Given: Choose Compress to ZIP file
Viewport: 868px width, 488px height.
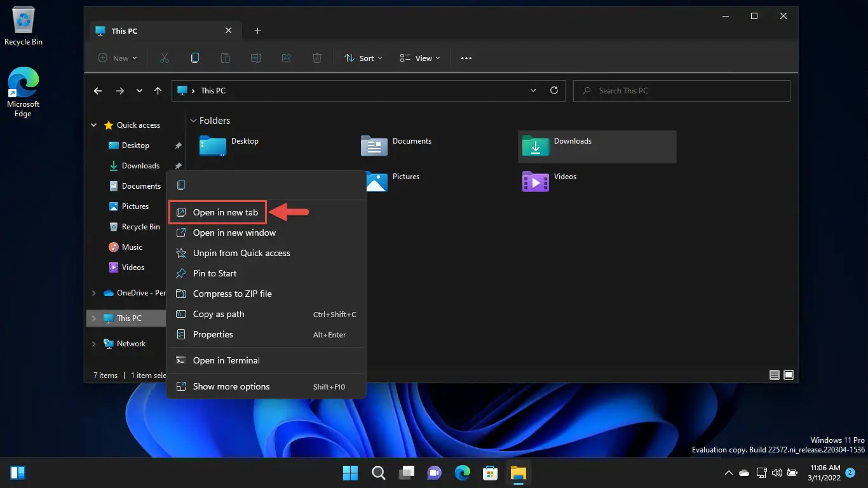Looking at the screenshot, I should (x=266, y=294).
